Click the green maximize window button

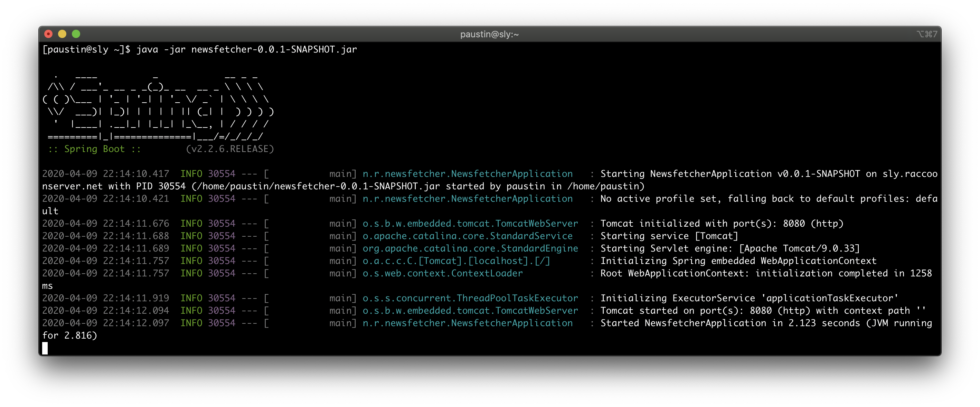76,34
